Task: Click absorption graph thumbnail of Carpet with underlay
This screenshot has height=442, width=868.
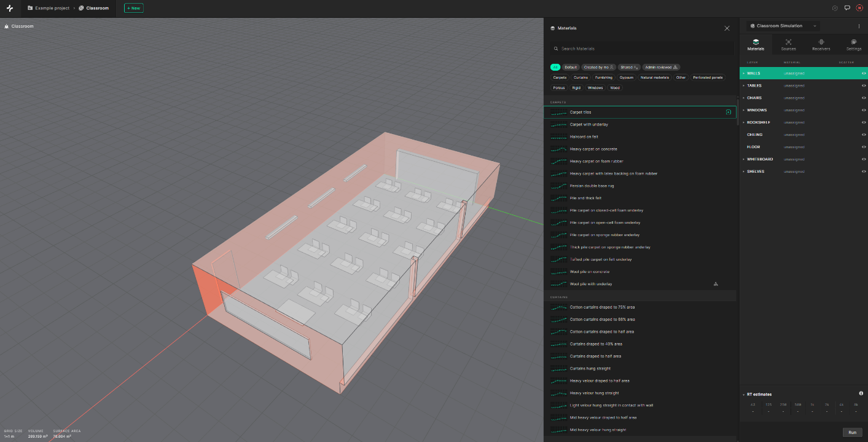Action: pyautogui.click(x=558, y=124)
